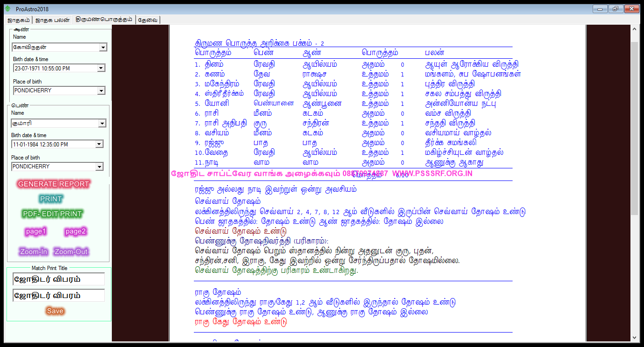Select the திருமணபொருத்தம் tab
Image resolution: width=644 pixels, height=347 pixels.
(x=104, y=20)
